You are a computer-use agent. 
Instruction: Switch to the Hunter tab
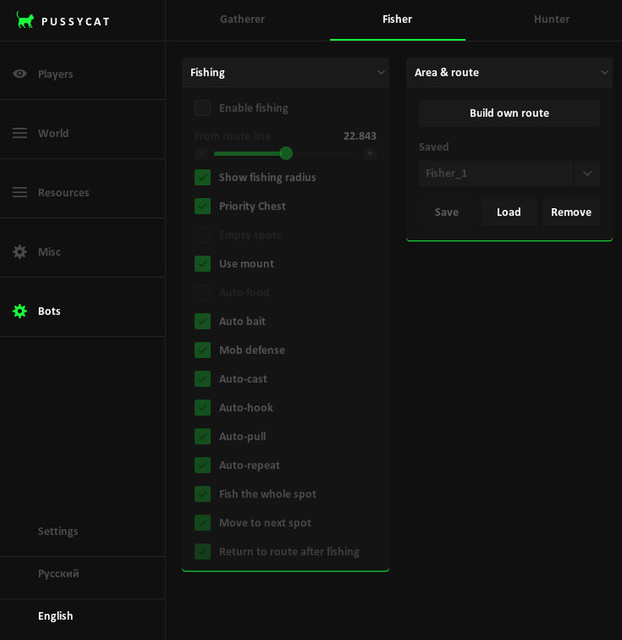pyautogui.click(x=552, y=19)
